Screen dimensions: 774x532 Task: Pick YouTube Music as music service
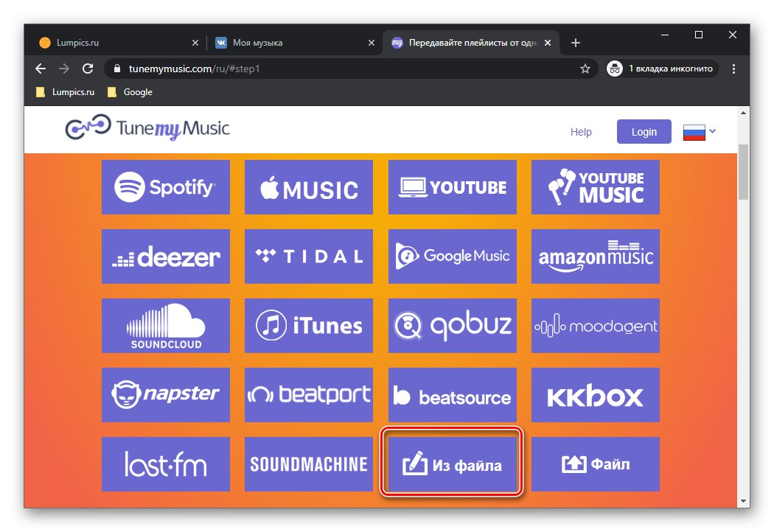pyautogui.click(x=595, y=186)
